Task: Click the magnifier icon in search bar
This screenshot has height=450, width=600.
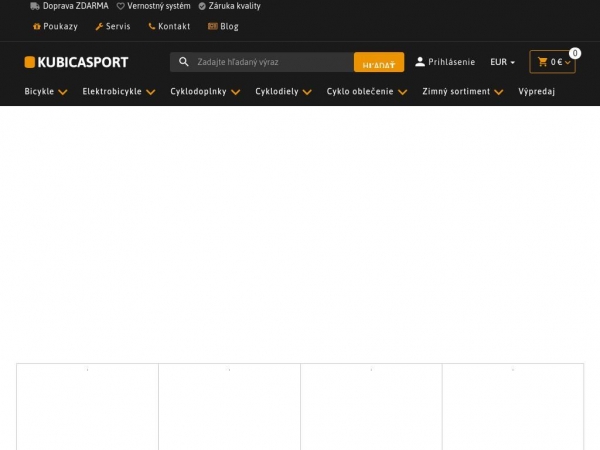Action: point(184,62)
